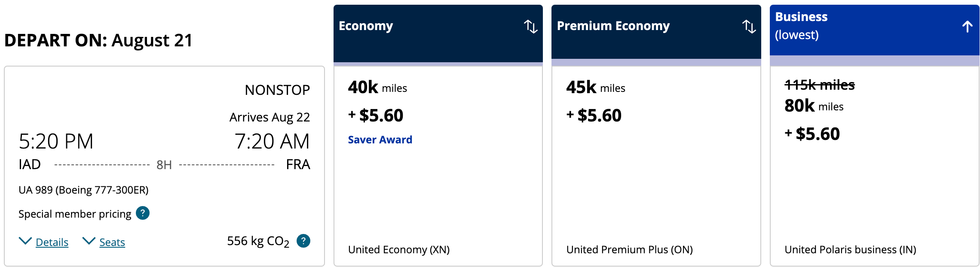The image size is (980, 267).
Task: Select Premium Economy column header
Action: tap(613, 26)
